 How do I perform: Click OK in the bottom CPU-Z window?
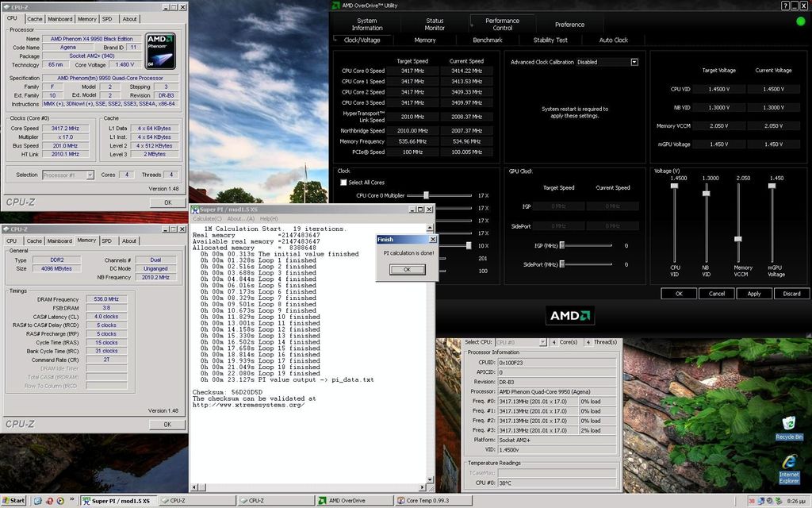[x=167, y=425]
